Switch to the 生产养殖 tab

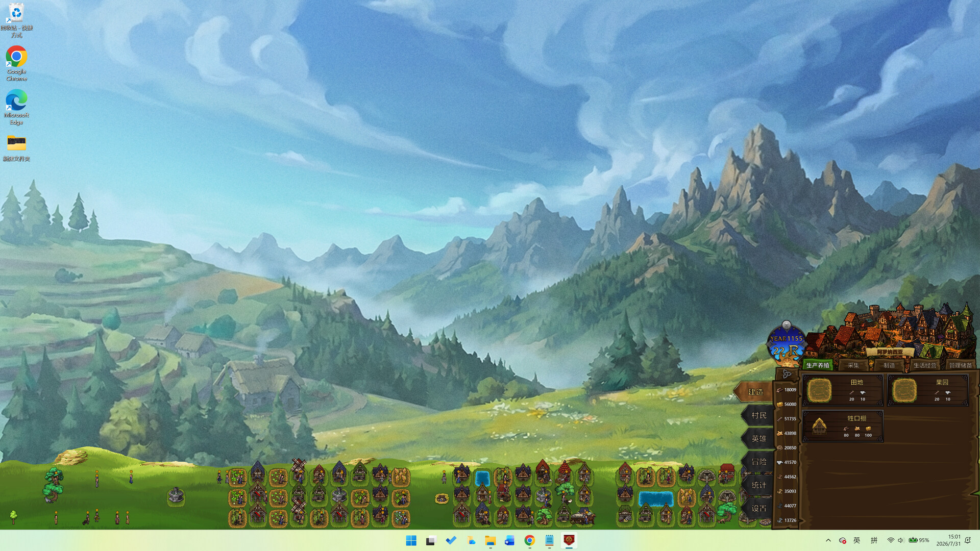click(x=818, y=365)
